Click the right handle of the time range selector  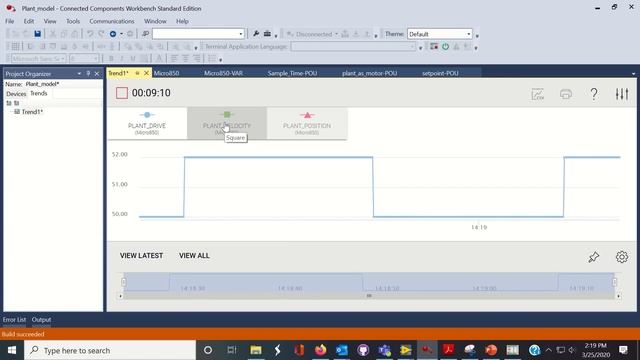[615, 282]
